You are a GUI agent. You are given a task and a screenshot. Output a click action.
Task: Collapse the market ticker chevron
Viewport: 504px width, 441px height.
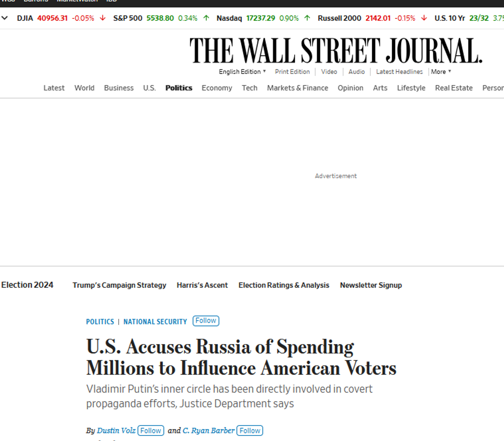pyautogui.click(x=5, y=18)
